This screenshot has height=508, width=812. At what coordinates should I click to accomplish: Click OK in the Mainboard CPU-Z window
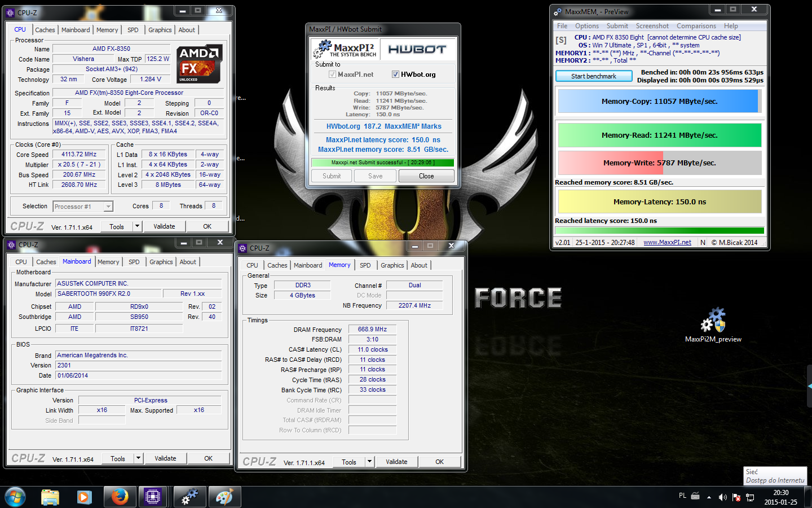click(208, 458)
